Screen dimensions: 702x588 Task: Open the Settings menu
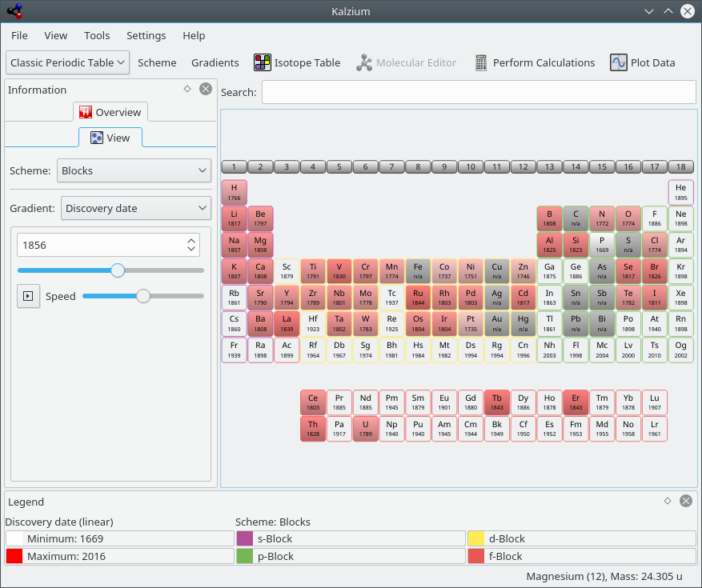(x=146, y=35)
